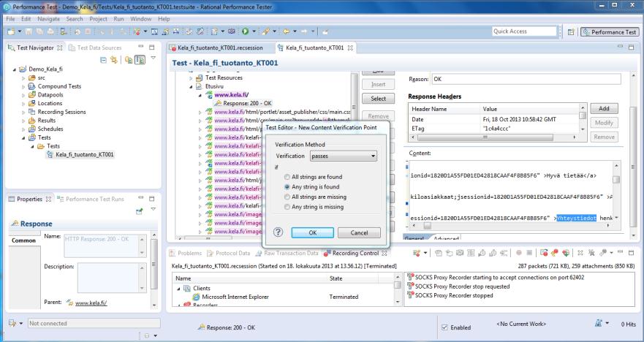Open the dropdown arrow next to Run icon

click(254, 31)
